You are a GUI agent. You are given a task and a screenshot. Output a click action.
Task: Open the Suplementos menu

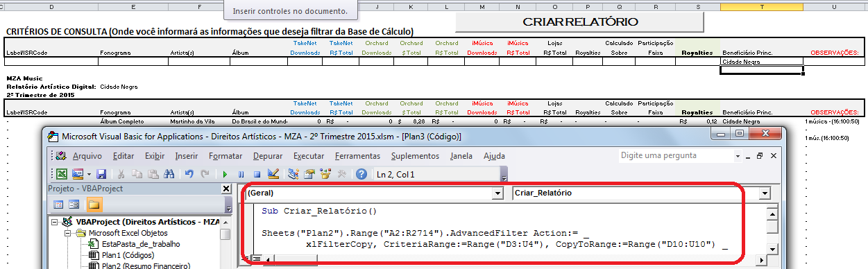coord(414,156)
